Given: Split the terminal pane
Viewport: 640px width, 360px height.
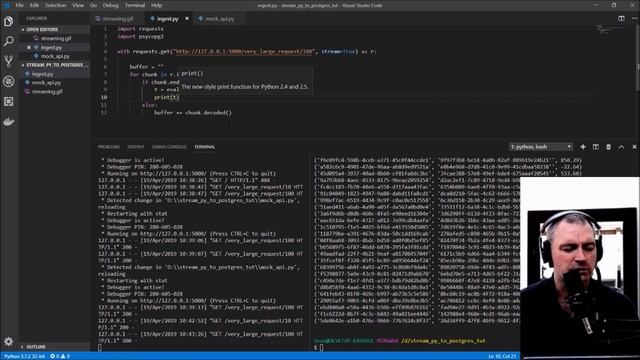Looking at the screenshot, I should 596,147.
